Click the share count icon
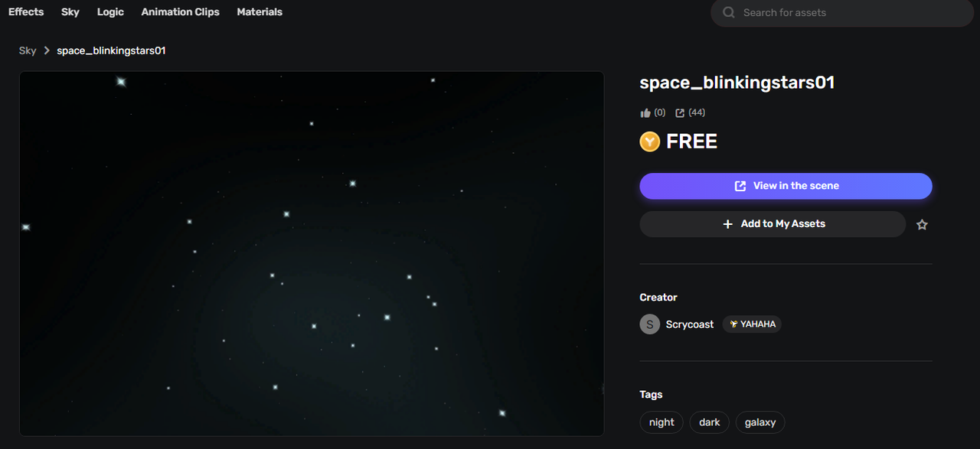 pos(680,113)
